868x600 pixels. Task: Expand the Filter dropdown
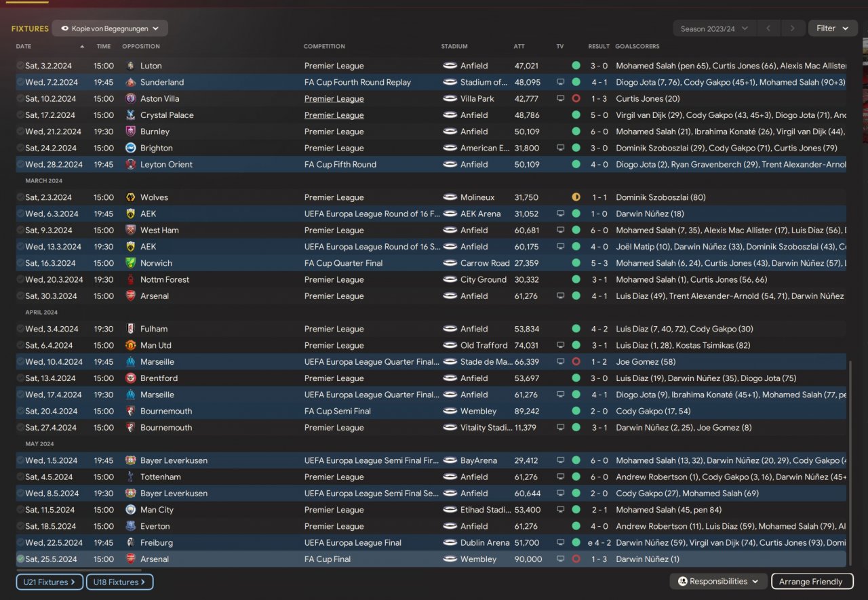click(833, 28)
